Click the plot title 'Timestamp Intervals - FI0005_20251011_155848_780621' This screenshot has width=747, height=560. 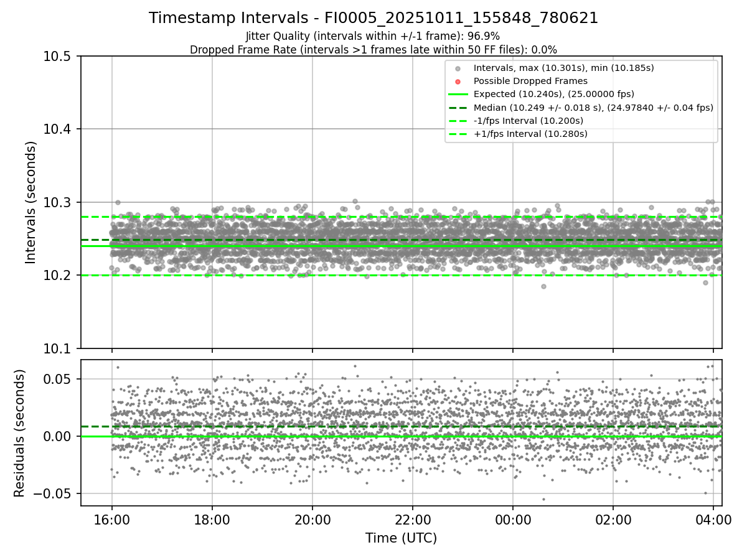pyautogui.click(x=374, y=18)
